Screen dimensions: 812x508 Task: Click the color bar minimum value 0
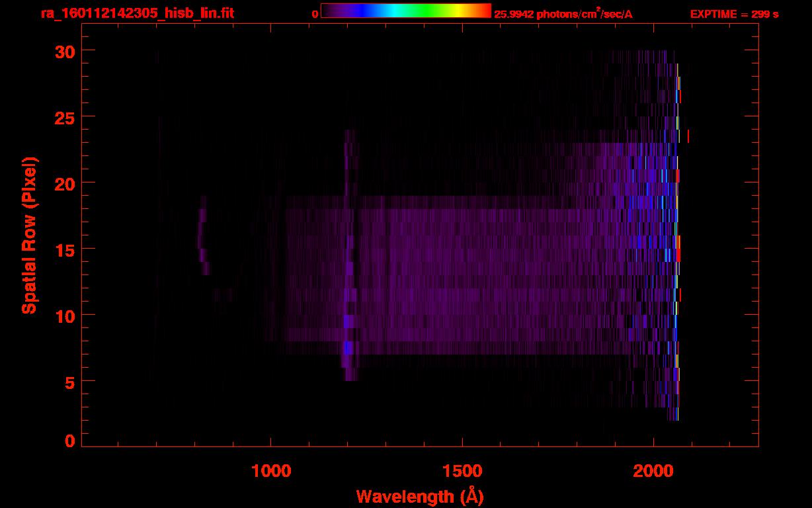click(315, 14)
